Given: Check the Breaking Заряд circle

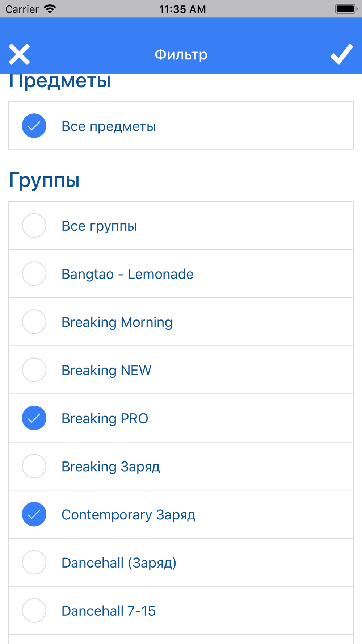Looking at the screenshot, I should (x=34, y=467).
